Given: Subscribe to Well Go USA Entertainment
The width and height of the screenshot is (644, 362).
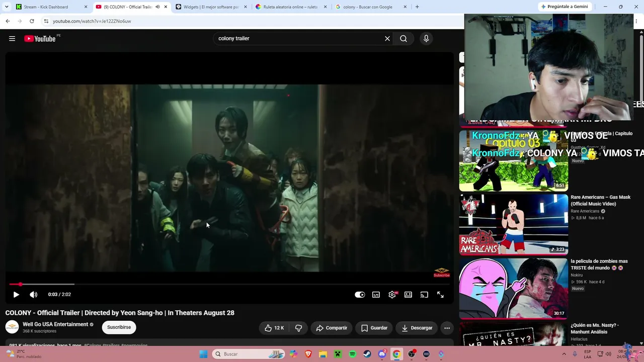Looking at the screenshot, I should click(119, 327).
